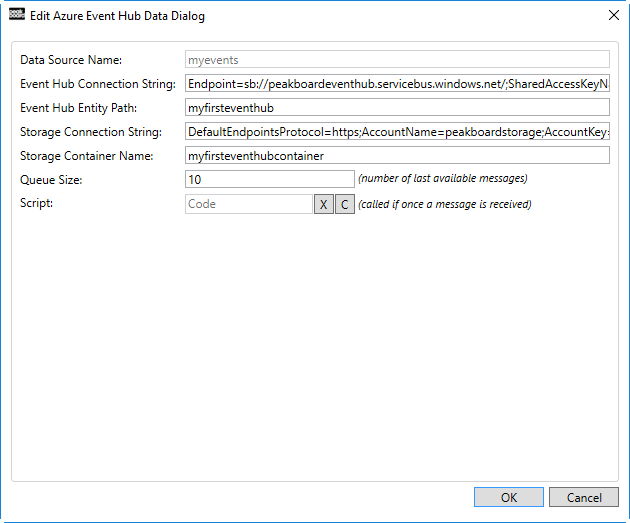Click the 'Script:' label
The image size is (630, 523).
pyautogui.click(x=37, y=203)
